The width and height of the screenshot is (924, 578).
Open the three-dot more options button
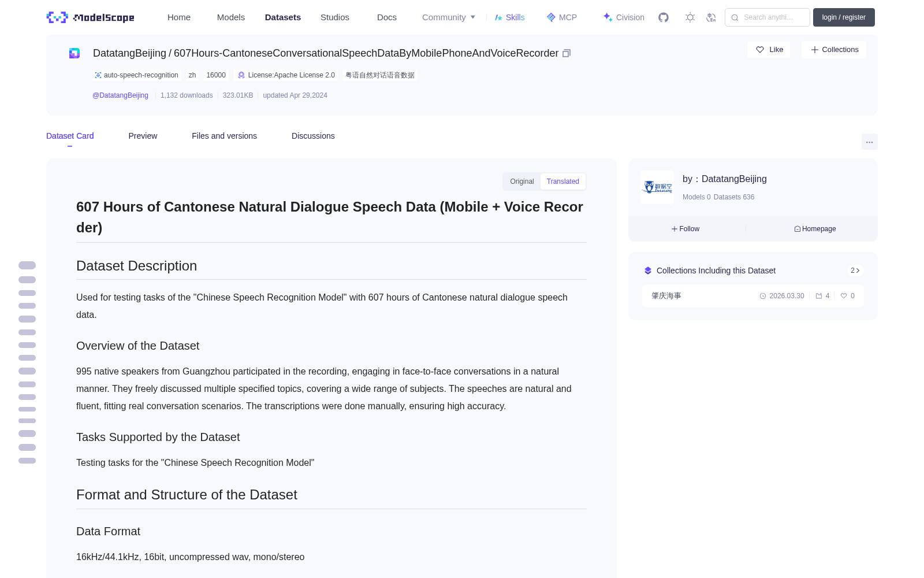870,142
